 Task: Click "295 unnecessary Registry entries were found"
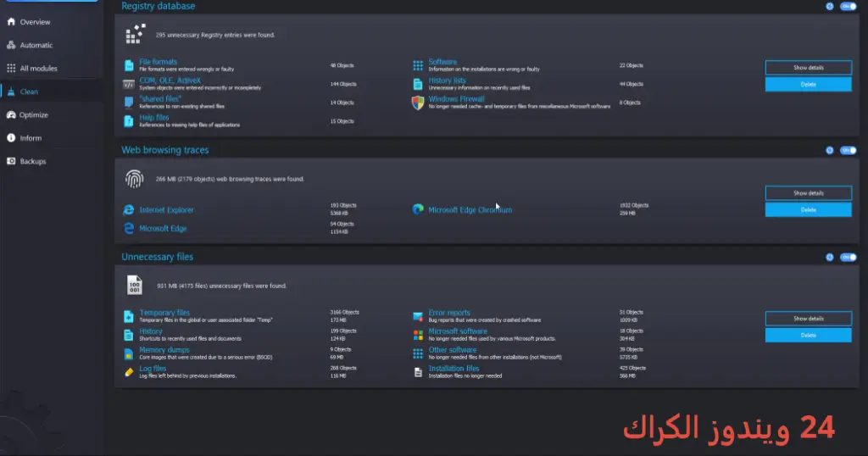[x=214, y=35]
